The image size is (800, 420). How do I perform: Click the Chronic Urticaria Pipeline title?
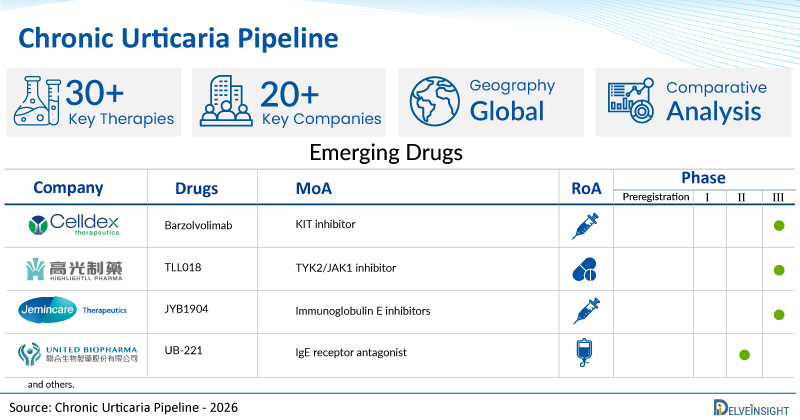click(179, 38)
